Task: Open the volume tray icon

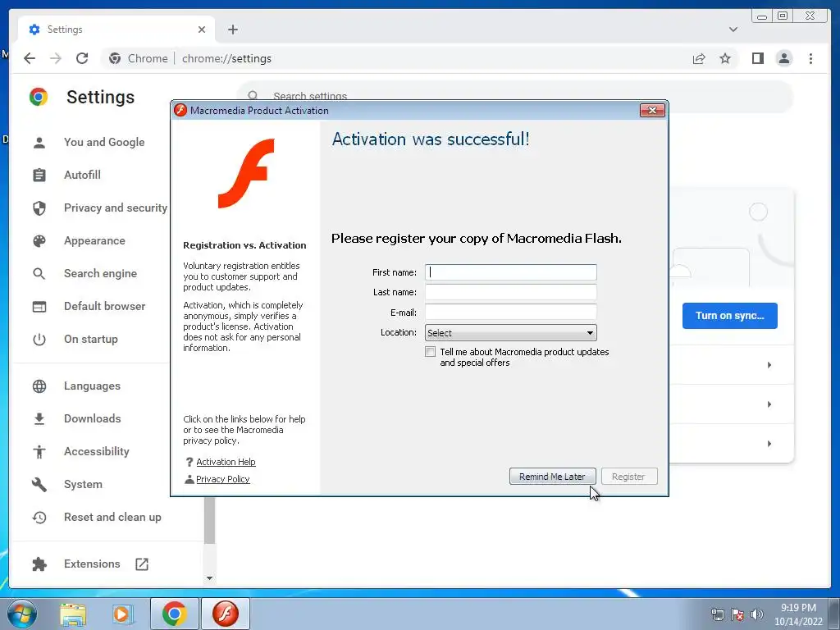Action: pyautogui.click(x=756, y=614)
